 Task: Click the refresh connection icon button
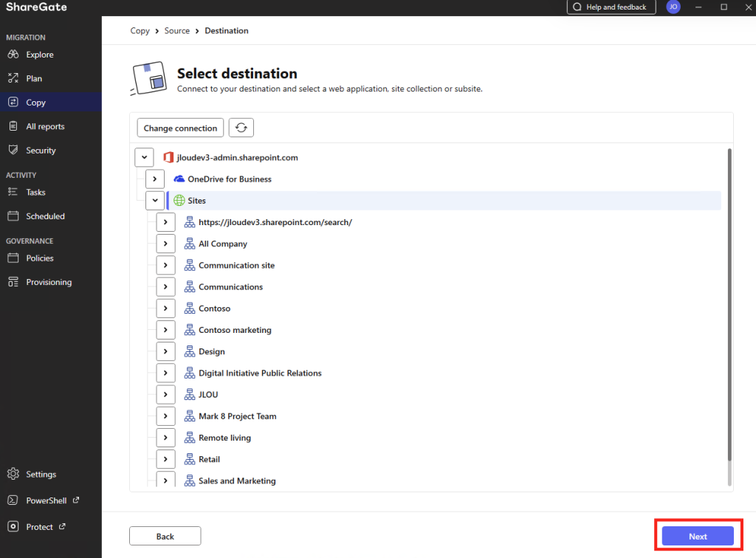tap(241, 128)
